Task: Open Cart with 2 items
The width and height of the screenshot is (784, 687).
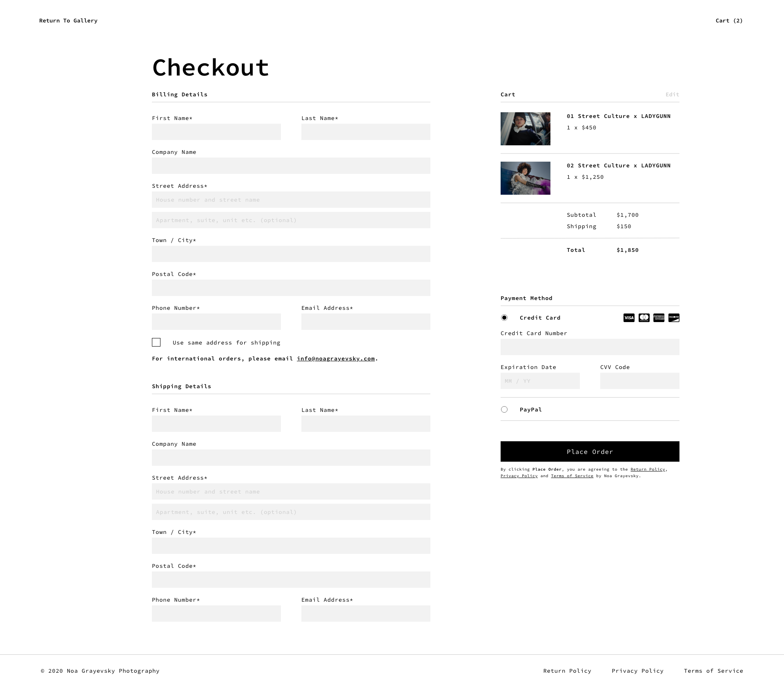Action: [728, 20]
